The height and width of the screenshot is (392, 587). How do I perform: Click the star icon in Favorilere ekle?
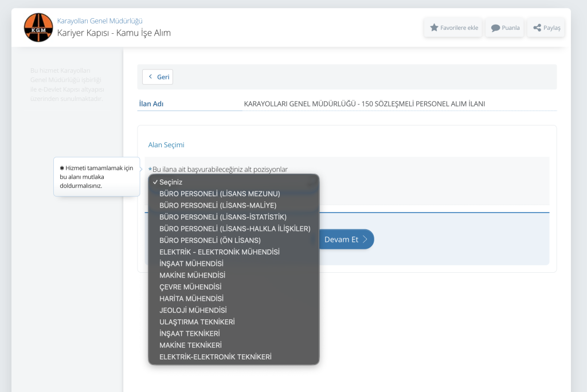coord(434,28)
